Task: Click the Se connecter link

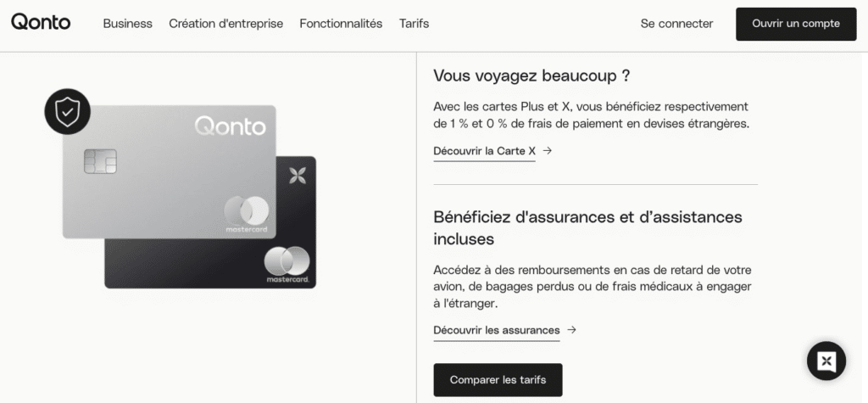Action: click(676, 24)
